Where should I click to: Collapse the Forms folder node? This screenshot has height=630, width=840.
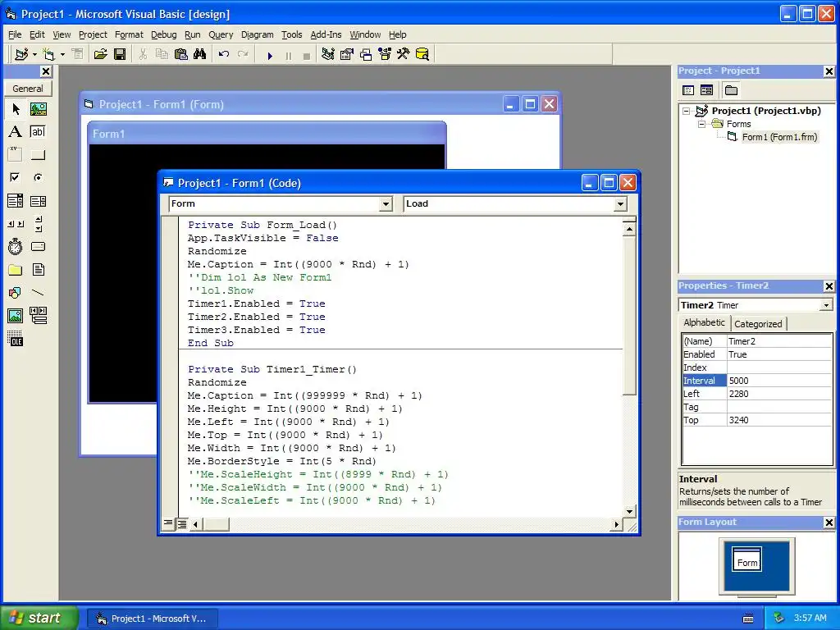pos(701,124)
